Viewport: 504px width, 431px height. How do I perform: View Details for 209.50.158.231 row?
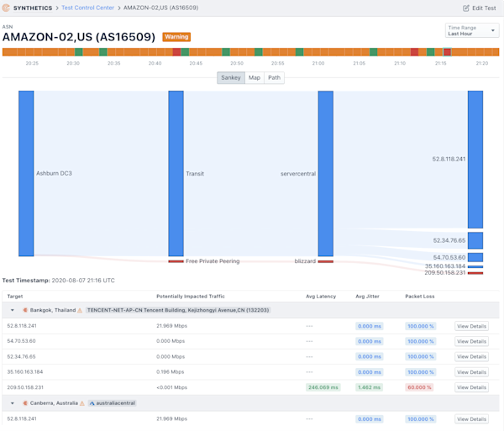point(471,387)
